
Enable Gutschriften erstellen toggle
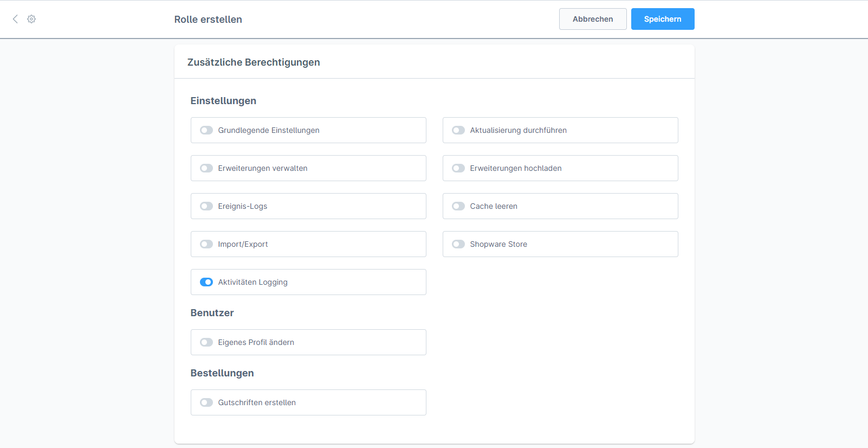click(206, 402)
